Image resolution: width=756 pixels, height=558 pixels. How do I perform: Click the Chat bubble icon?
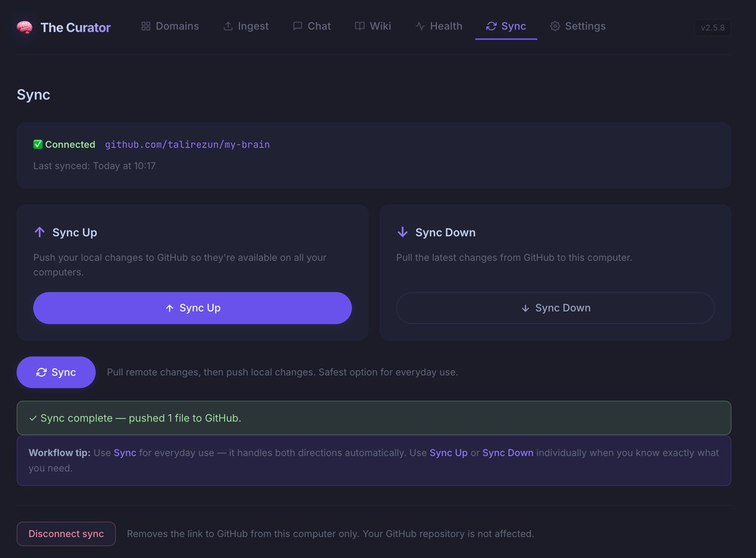click(297, 26)
